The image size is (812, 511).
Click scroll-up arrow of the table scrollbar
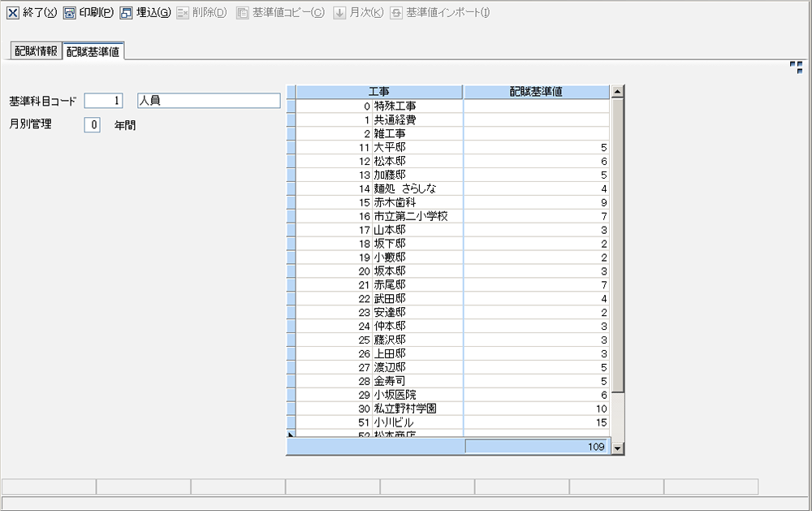617,92
